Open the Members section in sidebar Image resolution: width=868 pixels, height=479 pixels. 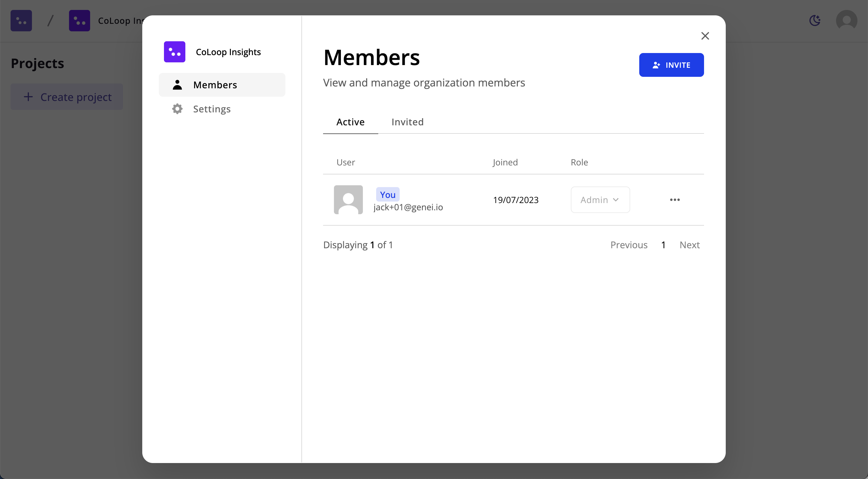click(222, 85)
